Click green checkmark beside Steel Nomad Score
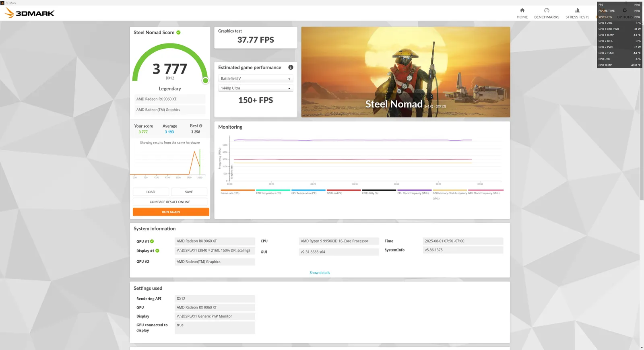 point(178,33)
